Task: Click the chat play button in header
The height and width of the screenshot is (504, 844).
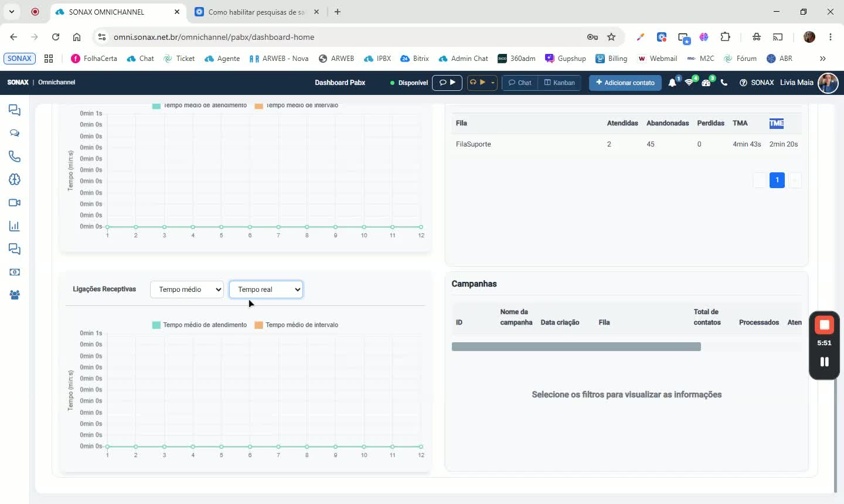Action: pyautogui.click(x=447, y=83)
